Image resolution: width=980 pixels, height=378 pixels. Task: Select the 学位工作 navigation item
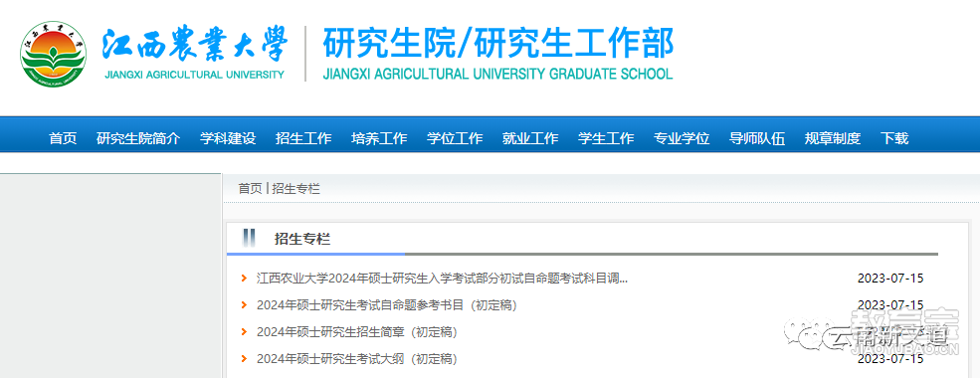(455, 138)
